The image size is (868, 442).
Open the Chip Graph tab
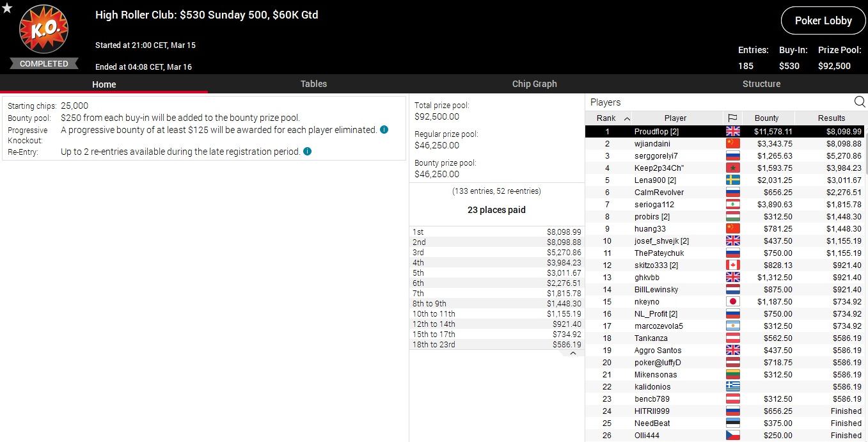tap(534, 84)
